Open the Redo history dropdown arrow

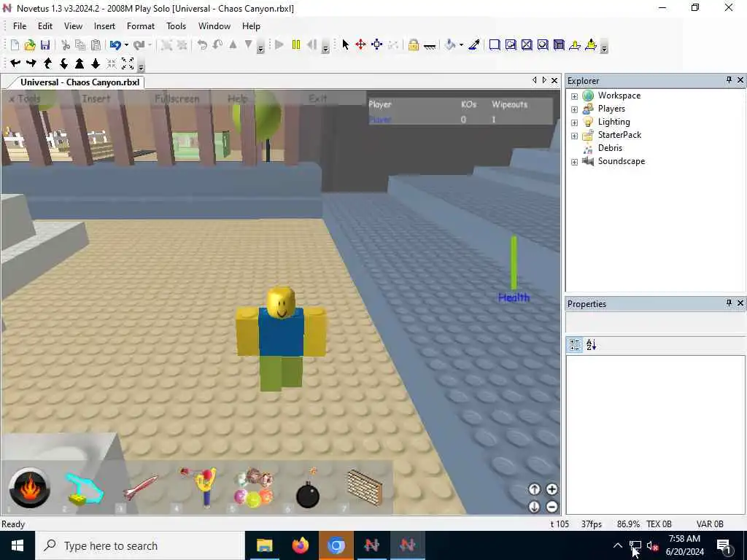[x=150, y=44]
